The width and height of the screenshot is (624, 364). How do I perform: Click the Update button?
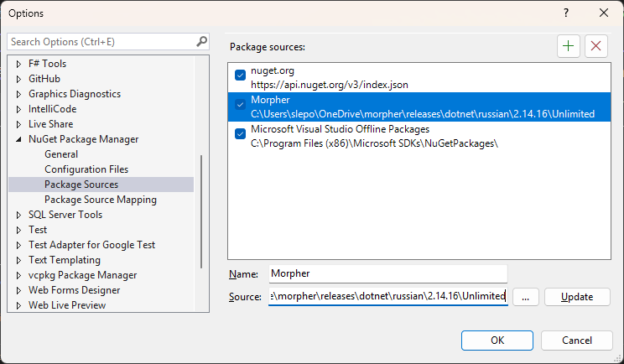(577, 297)
